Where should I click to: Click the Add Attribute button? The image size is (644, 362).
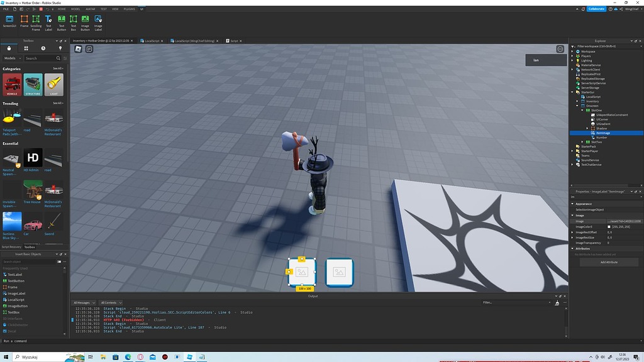pyautogui.click(x=609, y=262)
